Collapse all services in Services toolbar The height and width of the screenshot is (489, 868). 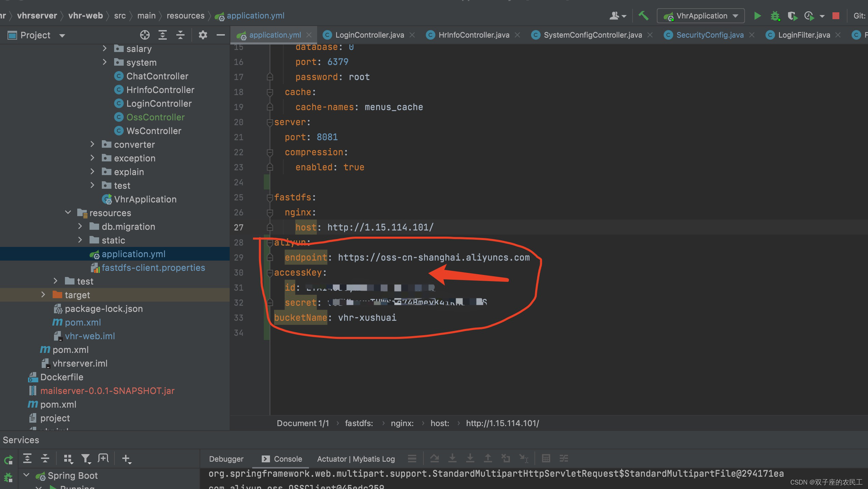pos(45,458)
